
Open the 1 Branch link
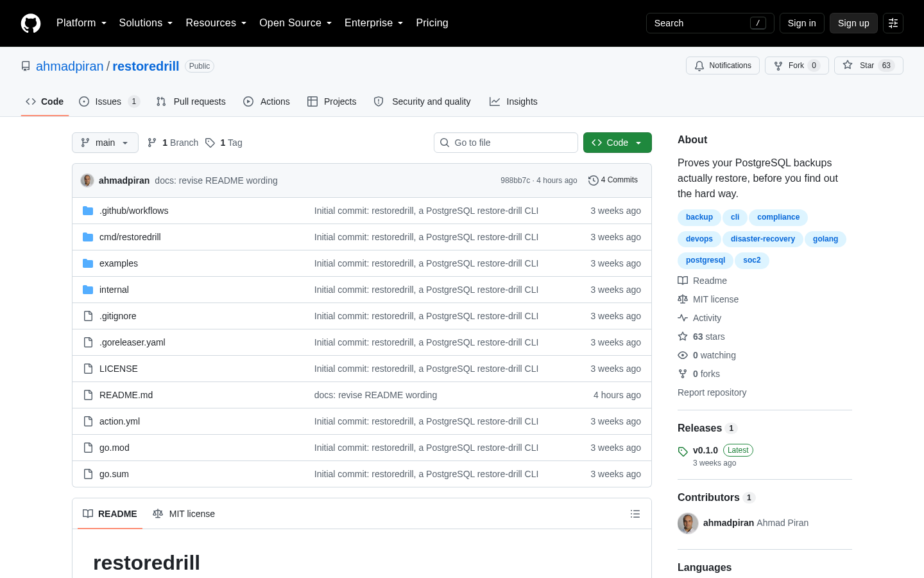(x=173, y=143)
